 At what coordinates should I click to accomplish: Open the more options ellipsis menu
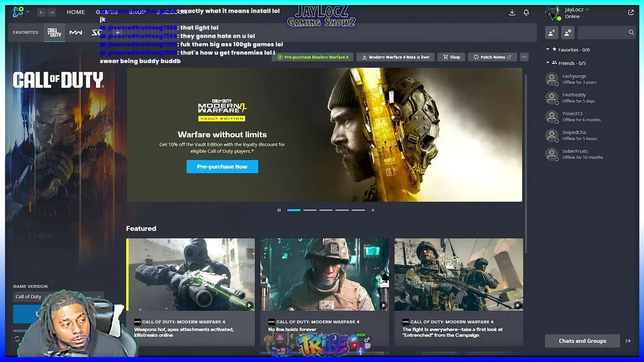tap(524, 57)
